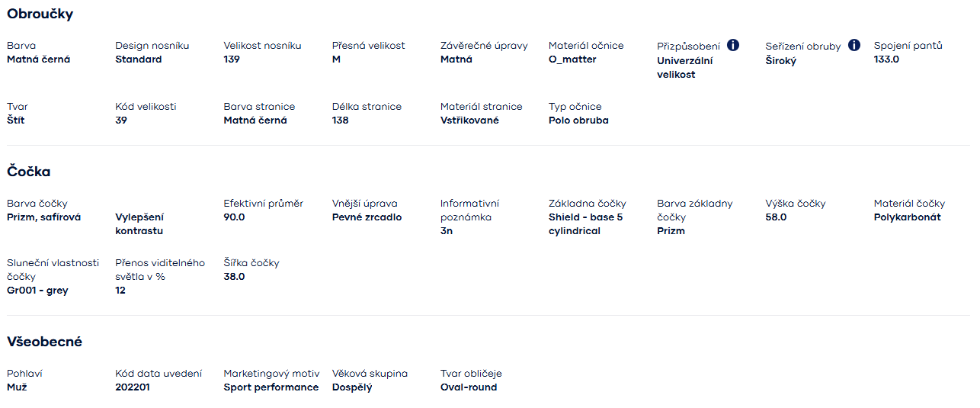Select the Shield - base 5 cylindrical value

[586, 224]
